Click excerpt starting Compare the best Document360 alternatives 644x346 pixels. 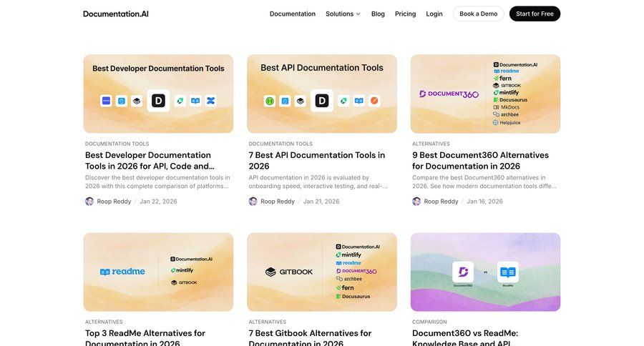point(484,182)
